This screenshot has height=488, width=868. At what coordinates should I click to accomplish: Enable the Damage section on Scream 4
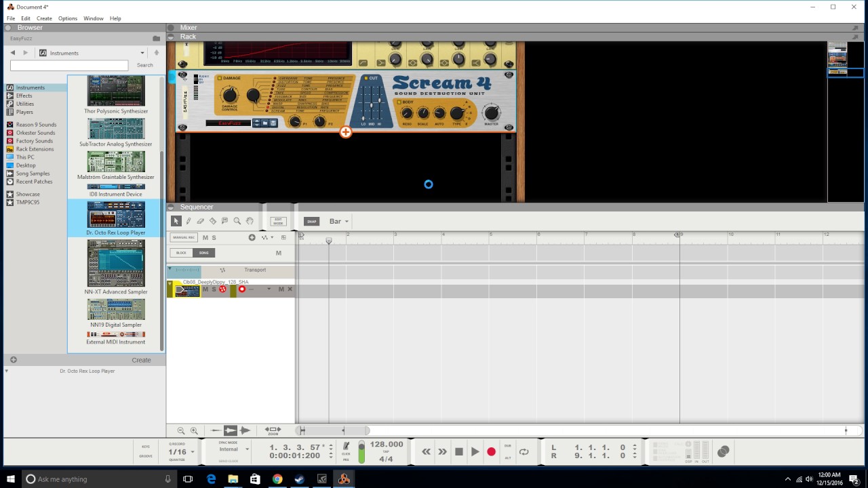tap(220, 78)
